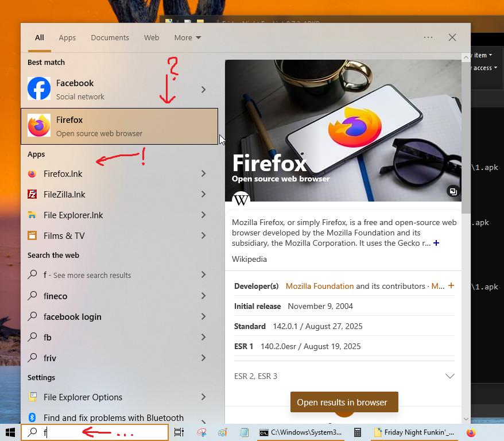Screen dimensions: 504x441
Task: Click 'Open results in browser' button
Action: pos(344,402)
